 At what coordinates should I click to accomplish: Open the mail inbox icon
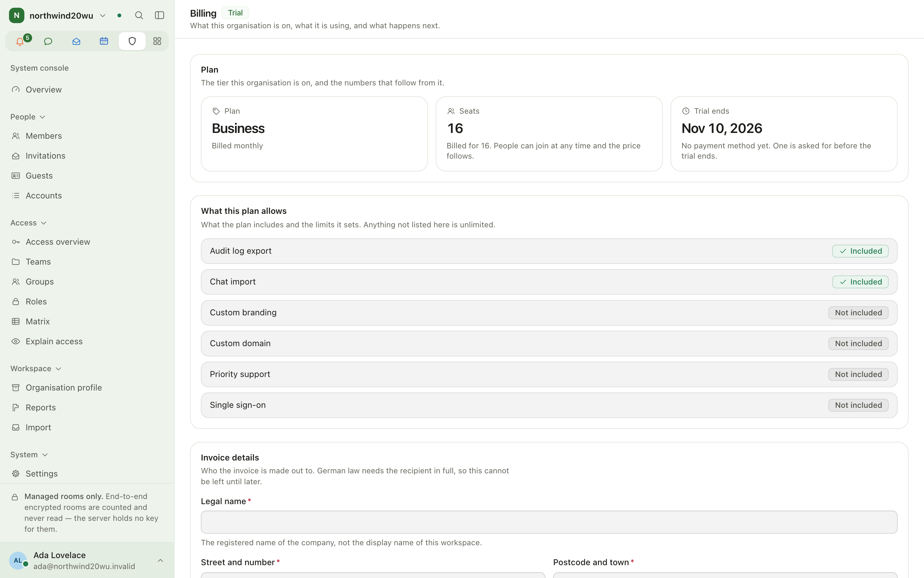click(x=76, y=41)
